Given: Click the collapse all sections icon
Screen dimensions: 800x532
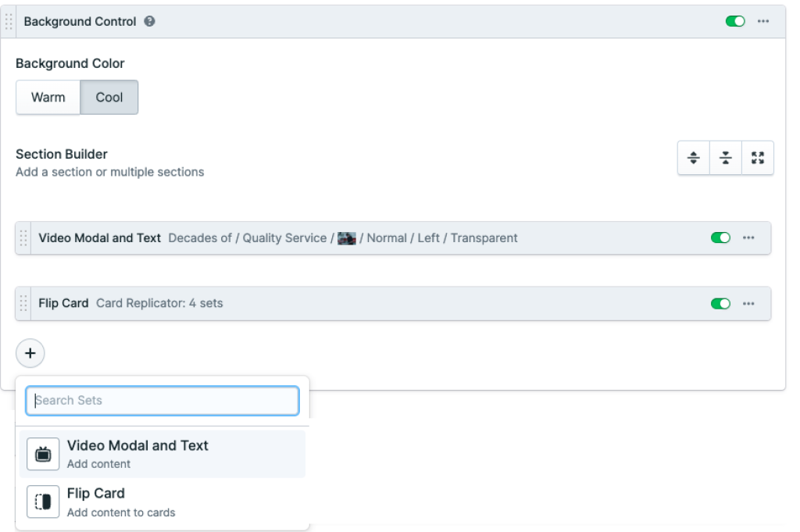Looking at the screenshot, I should pyautogui.click(x=725, y=157).
